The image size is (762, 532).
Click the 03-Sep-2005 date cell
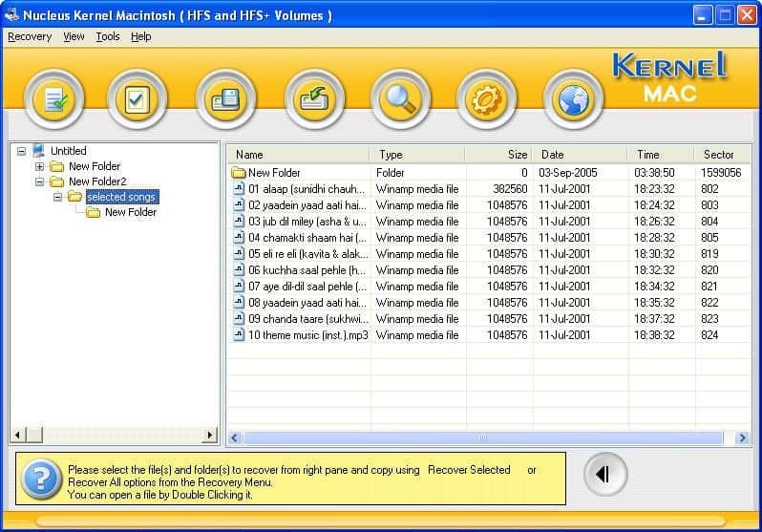(567, 173)
